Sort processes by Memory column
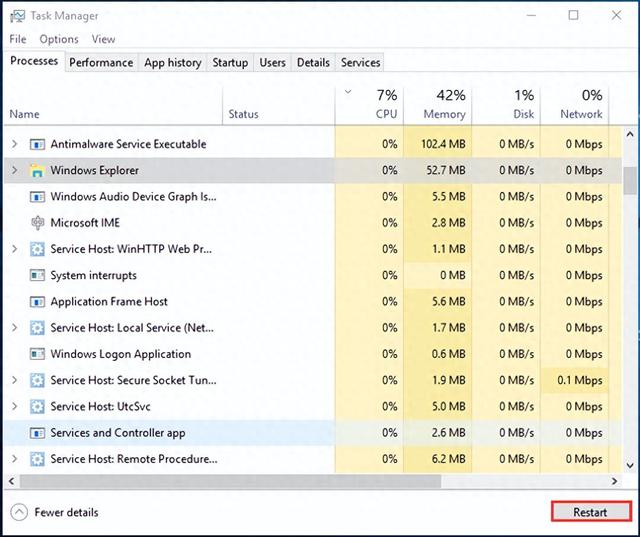640x537 pixels. click(438, 106)
